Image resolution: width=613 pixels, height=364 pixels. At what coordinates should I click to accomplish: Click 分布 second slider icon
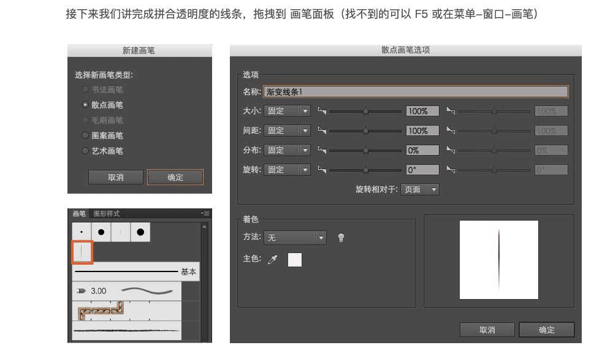point(451,150)
